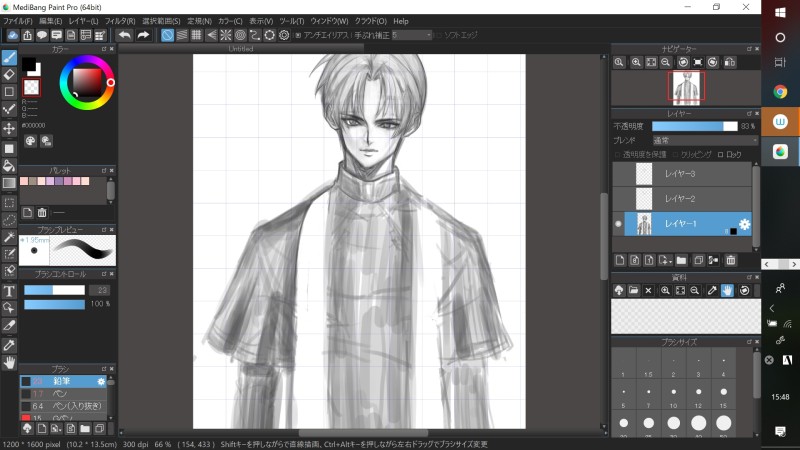Click the Navigator canvas thumbnail
Image resolution: width=800 pixels, height=450 pixels.
pyautogui.click(x=686, y=88)
